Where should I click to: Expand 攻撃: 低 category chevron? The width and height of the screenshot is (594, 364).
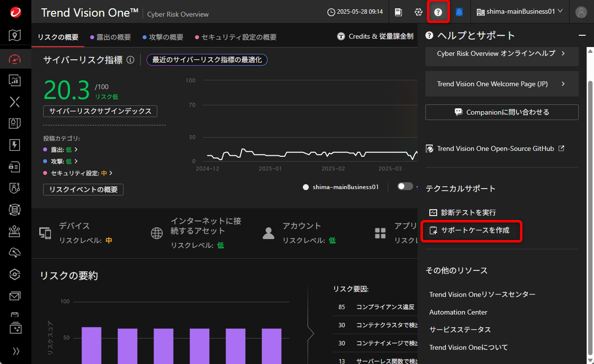point(76,161)
